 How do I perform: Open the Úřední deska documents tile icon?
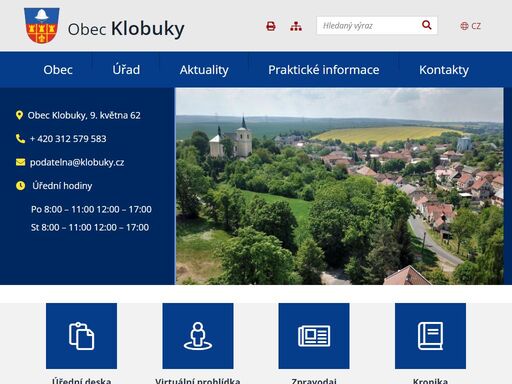click(81, 336)
